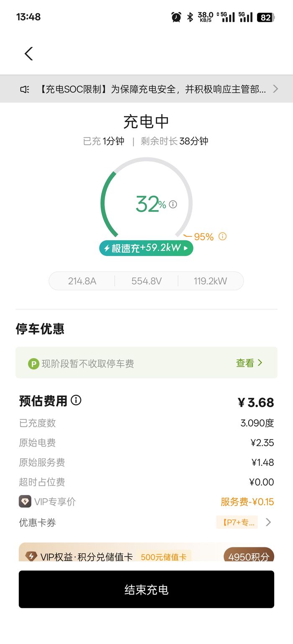Tap the announcement speaker icon
The width and height of the screenshot is (293, 644).
pos(25,89)
